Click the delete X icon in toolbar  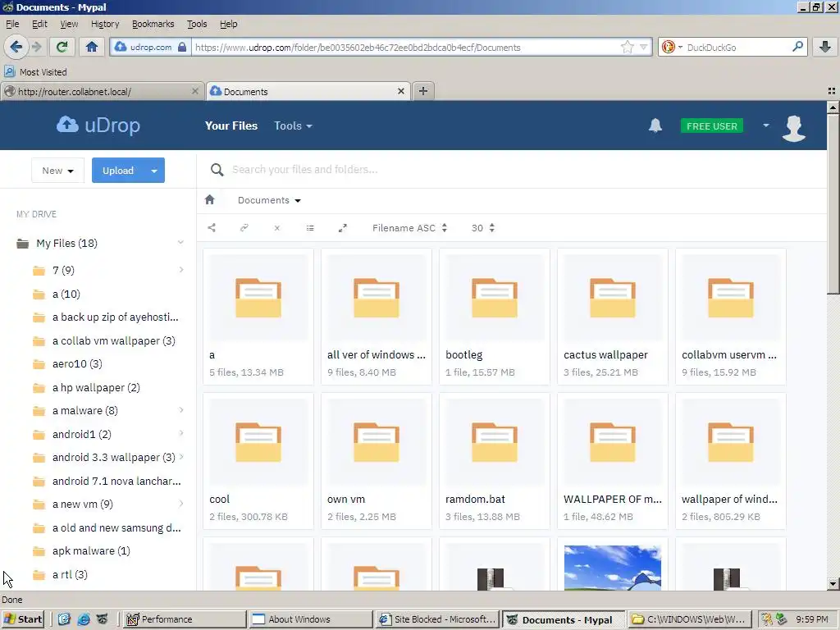(277, 228)
